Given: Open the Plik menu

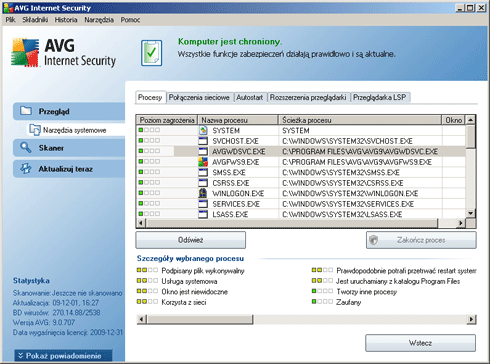Looking at the screenshot, I should click(x=10, y=20).
